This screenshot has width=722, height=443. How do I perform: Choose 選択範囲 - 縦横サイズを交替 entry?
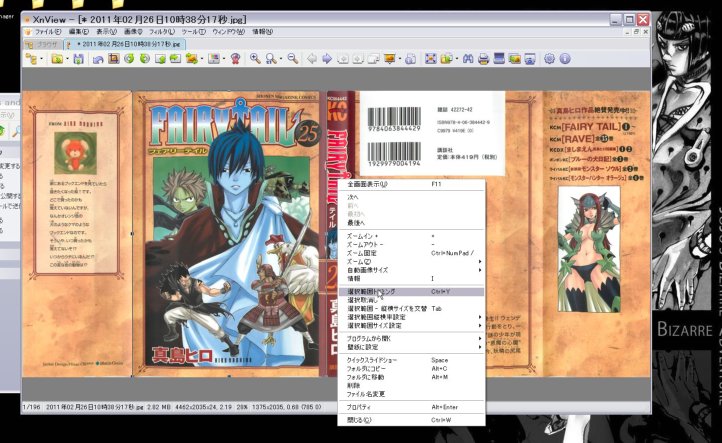click(x=411, y=309)
